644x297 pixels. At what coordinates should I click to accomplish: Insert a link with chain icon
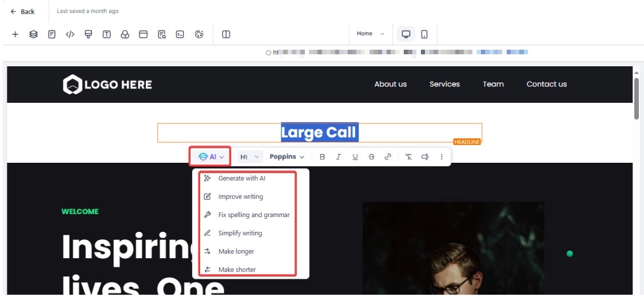coord(388,156)
